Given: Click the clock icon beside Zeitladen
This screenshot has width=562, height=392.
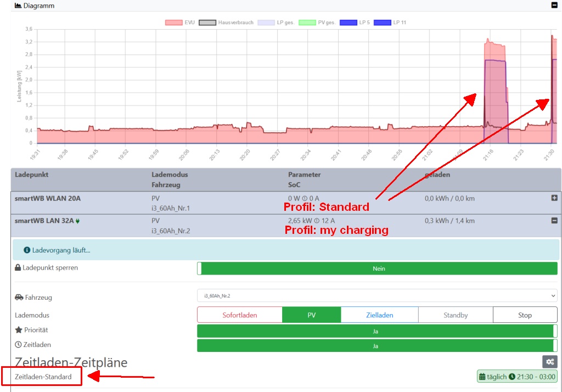Looking at the screenshot, I should [18, 344].
